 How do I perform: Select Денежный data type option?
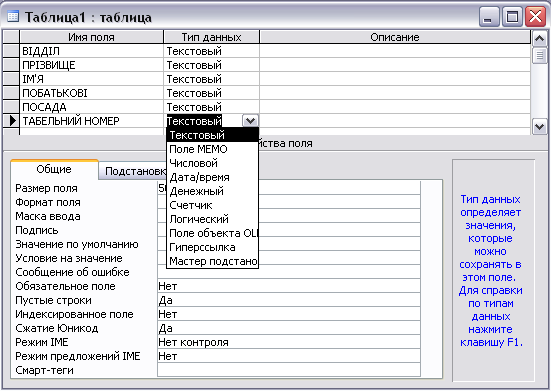pos(212,191)
